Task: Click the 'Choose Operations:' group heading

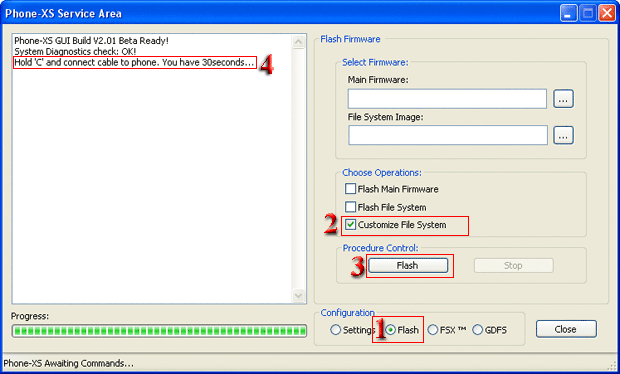Action: tap(382, 173)
